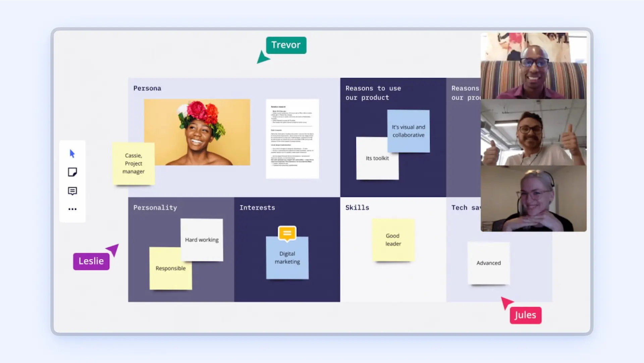
Task: Select the top participant video feed
Action: click(533, 65)
